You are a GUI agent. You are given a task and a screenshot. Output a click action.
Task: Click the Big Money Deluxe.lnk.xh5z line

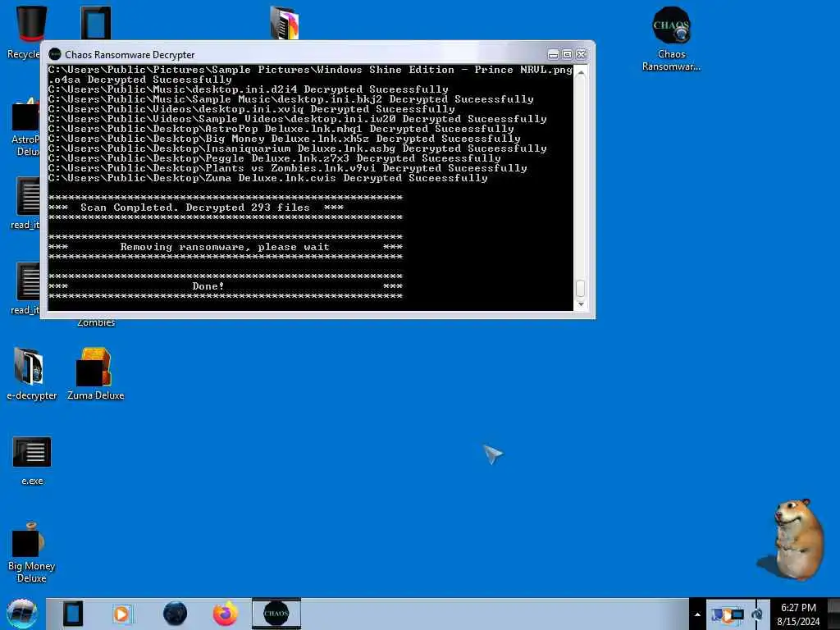(x=285, y=139)
